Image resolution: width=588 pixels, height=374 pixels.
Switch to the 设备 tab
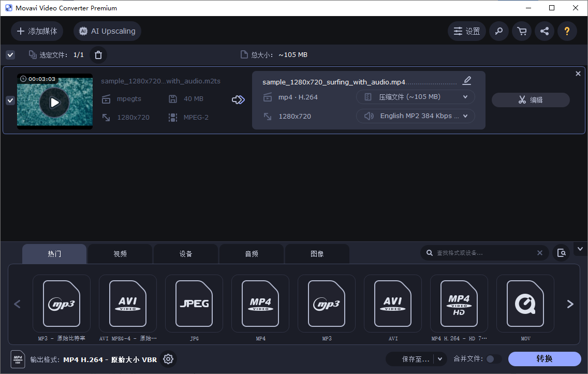pos(186,253)
